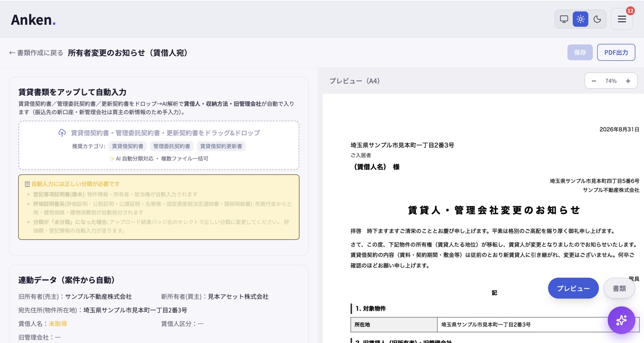Select the light theme sun icon

tap(580, 19)
